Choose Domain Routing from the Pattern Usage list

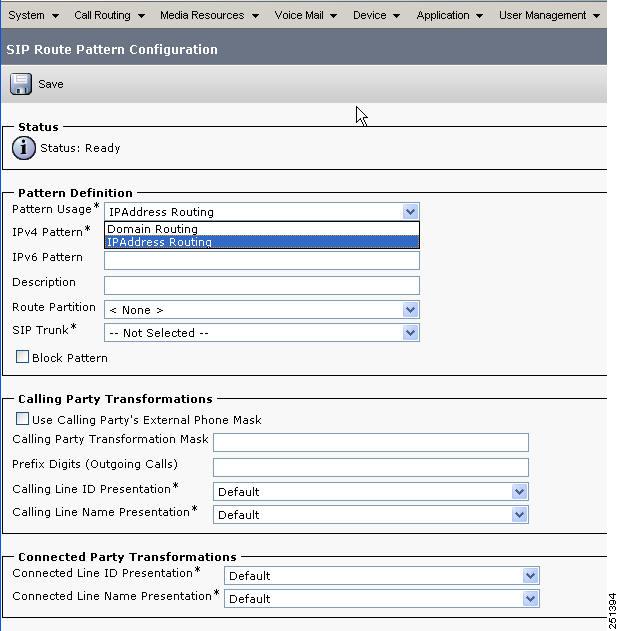pos(262,229)
